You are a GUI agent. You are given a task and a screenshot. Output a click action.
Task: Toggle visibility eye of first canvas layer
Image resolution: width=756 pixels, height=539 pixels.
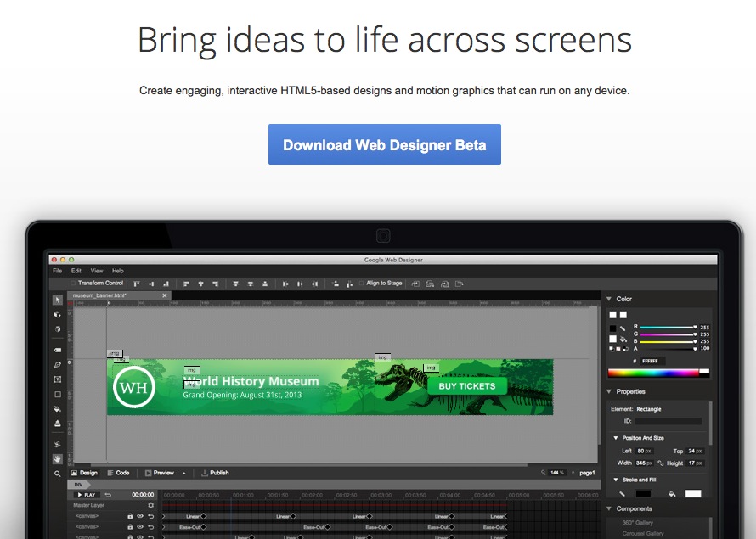pyautogui.click(x=140, y=516)
